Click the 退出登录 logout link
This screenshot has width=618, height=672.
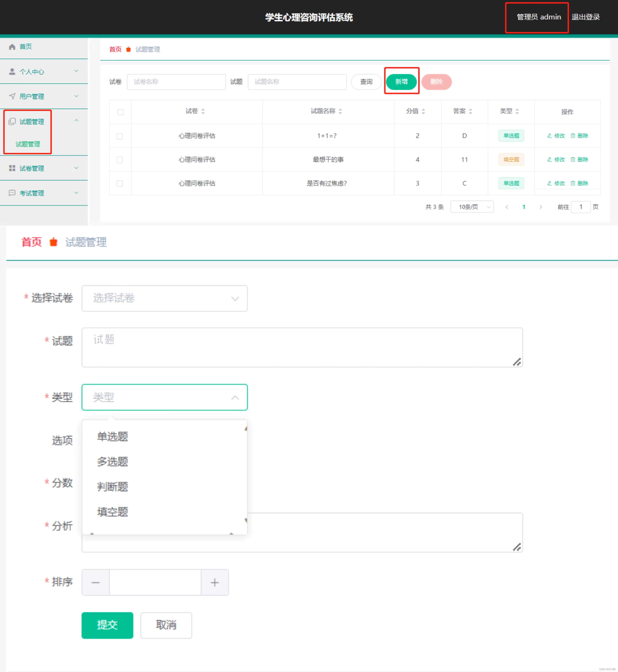pyautogui.click(x=586, y=17)
